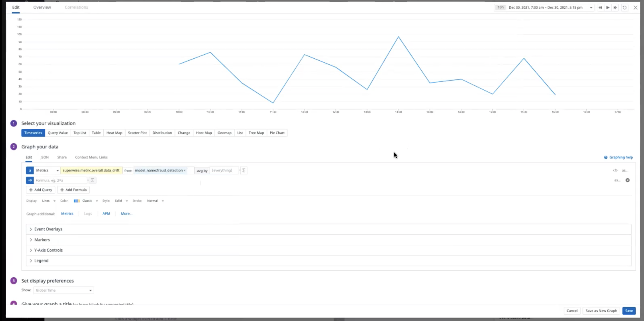Select the Heat Map visualization
Screen dimensions: 644x321
[x=114, y=133]
